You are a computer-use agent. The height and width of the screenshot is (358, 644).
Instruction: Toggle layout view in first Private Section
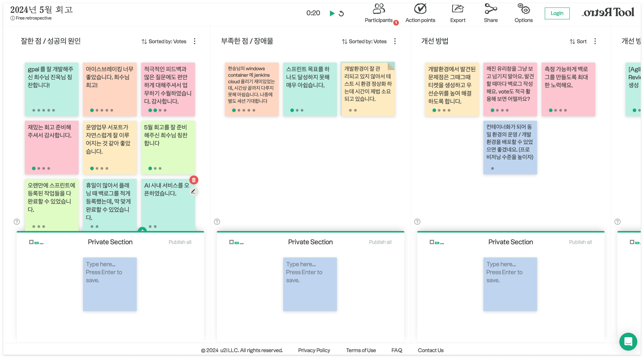[x=36, y=242]
